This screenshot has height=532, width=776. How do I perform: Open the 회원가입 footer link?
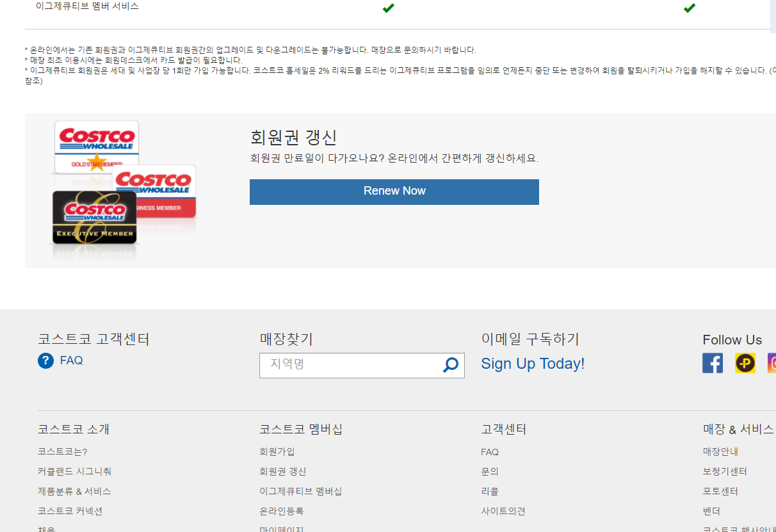click(x=277, y=452)
